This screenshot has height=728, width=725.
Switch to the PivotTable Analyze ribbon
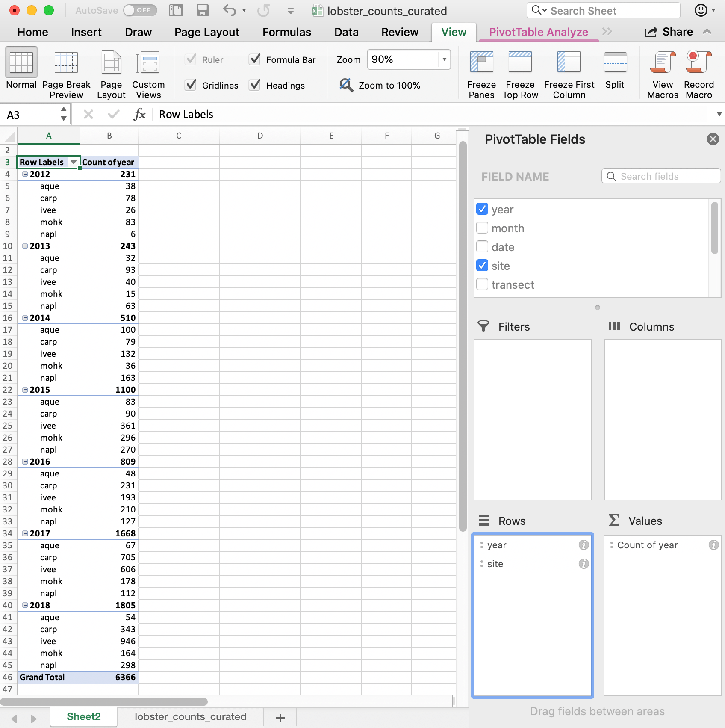(x=539, y=32)
